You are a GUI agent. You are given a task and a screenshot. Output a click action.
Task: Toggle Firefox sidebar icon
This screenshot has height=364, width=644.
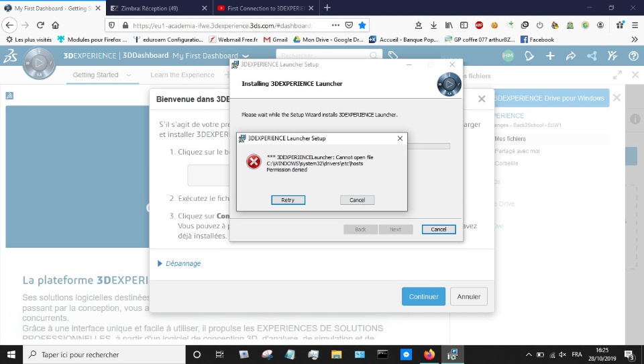[x=464, y=25]
